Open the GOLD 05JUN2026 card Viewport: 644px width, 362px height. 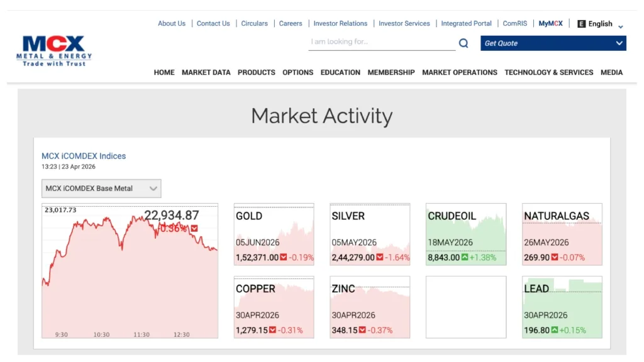click(274, 234)
